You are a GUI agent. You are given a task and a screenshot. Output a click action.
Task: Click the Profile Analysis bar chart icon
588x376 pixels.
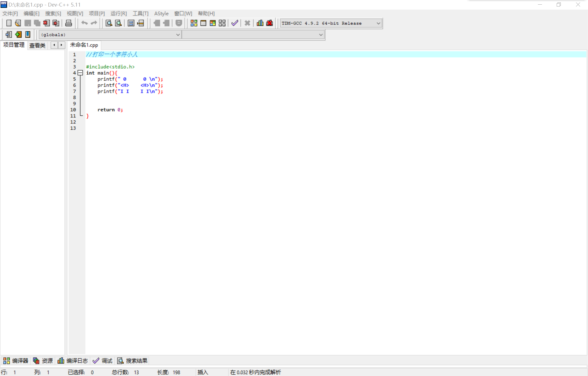[x=260, y=23]
